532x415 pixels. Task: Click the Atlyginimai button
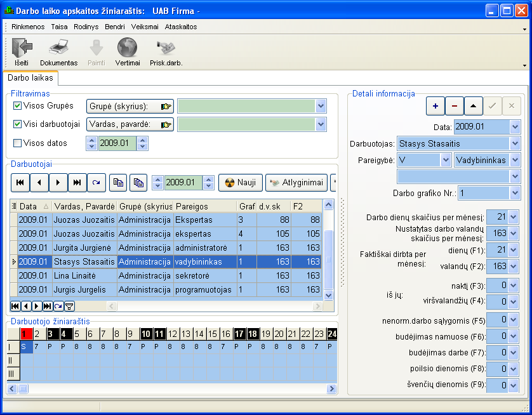click(296, 183)
